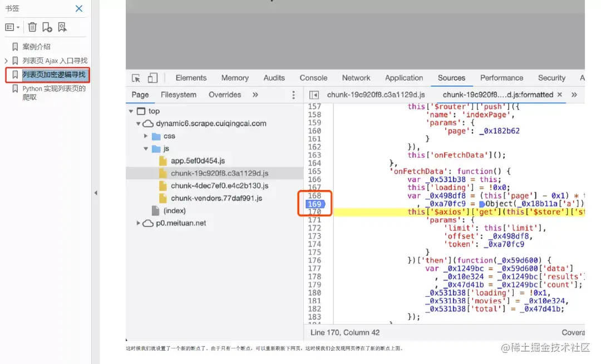
Task: Select the chunk-19c920f8....d.js:formatted editor tab
Action: point(498,94)
